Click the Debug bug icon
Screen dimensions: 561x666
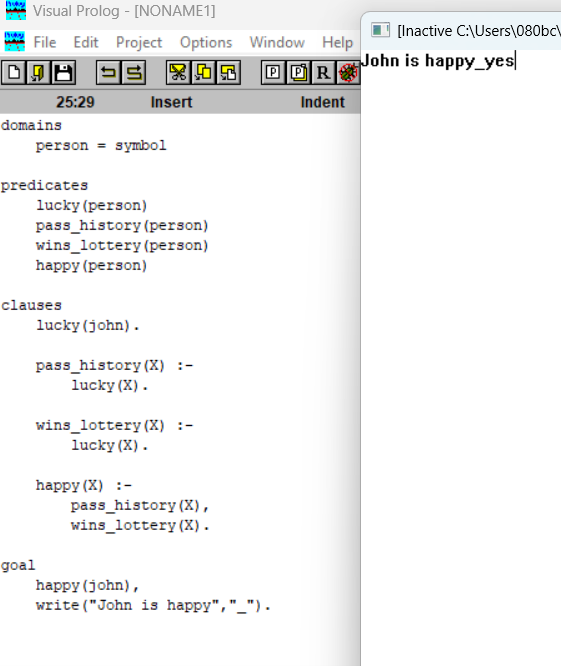coord(348,73)
